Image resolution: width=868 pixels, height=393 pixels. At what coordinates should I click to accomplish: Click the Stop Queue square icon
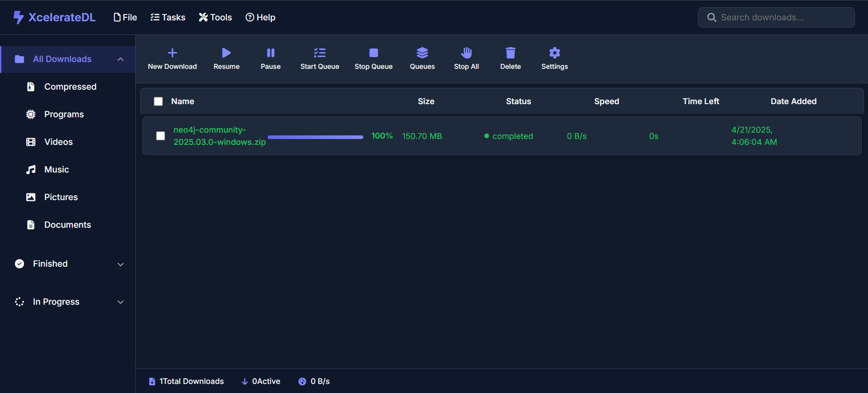373,53
